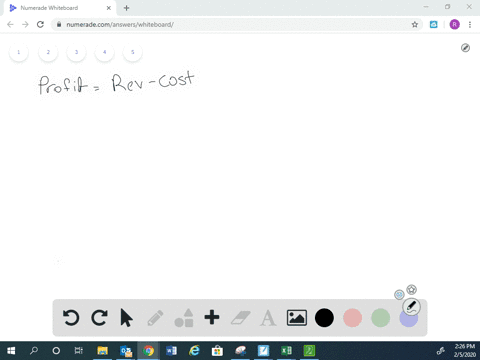Choose the lavender color swatch
Screen dimensions: 480x360
[x=408, y=319]
